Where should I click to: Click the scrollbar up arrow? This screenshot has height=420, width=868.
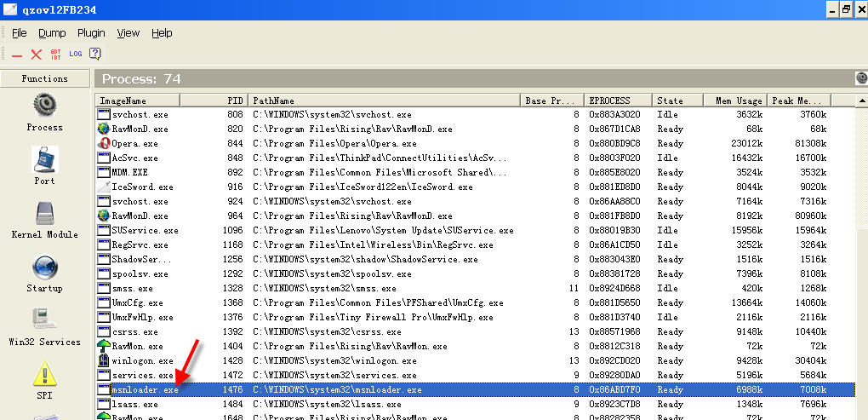pos(861,101)
